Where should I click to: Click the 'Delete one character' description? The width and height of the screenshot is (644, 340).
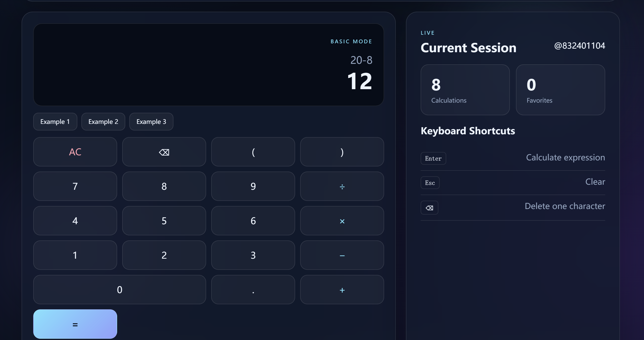[565, 206]
